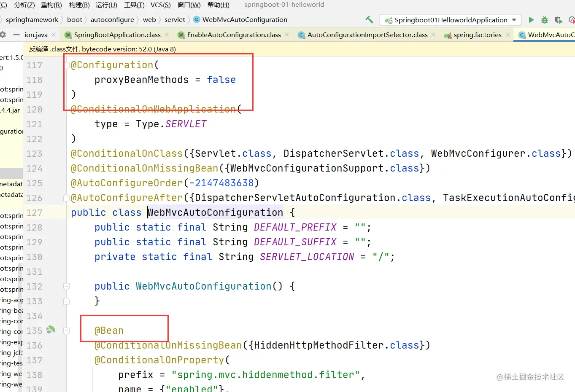Click the class icon beside the WebMvcAutoConfiguration breadcrumb
Viewport: 575px width, 392px height.
point(197,19)
